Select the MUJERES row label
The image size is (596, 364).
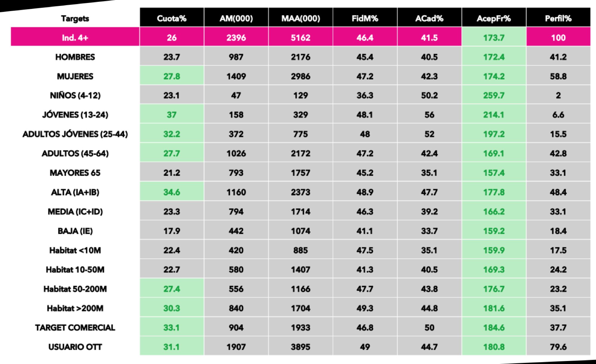click(x=75, y=76)
